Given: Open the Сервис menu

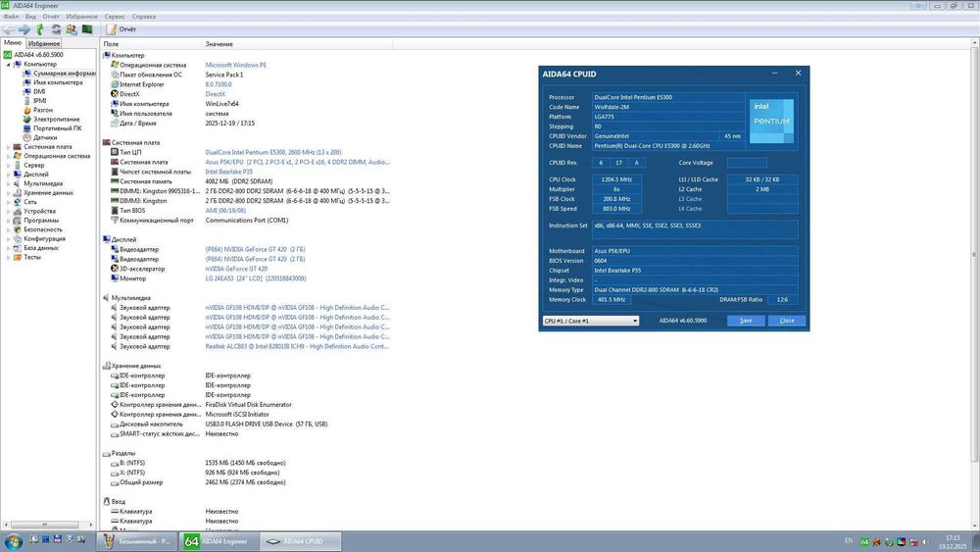Looking at the screenshot, I should [x=115, y=17].
